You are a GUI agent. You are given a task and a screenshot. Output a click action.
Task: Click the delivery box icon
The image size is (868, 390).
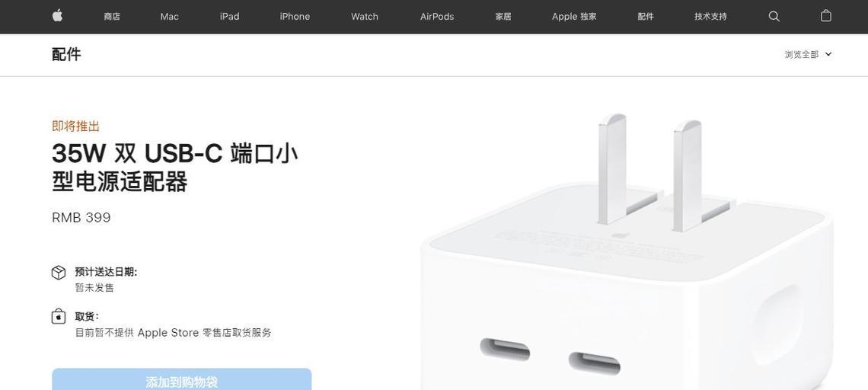pos(59,273)
